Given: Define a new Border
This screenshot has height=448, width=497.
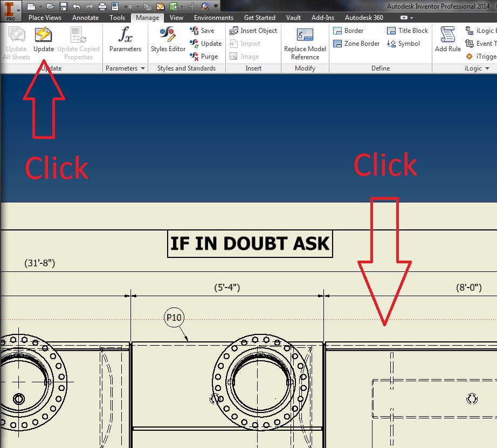Looking at the screenshot, I should point(348,31).
